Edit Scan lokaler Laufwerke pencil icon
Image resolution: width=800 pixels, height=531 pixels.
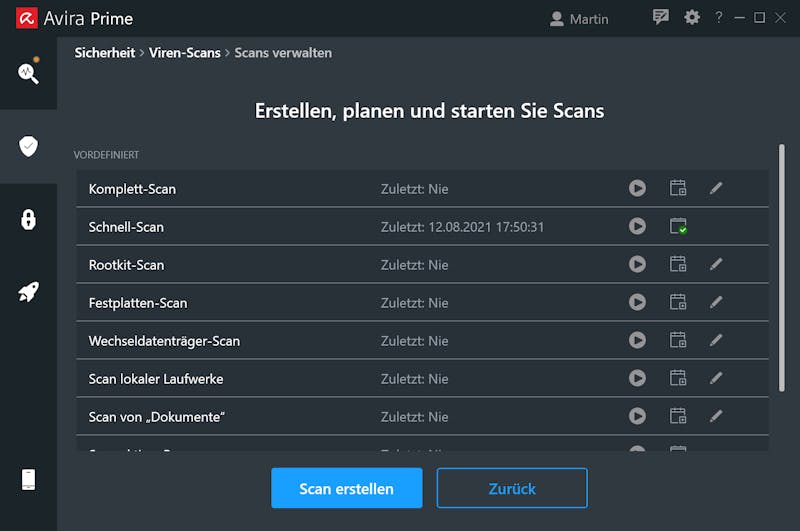[x=716, y=378]
